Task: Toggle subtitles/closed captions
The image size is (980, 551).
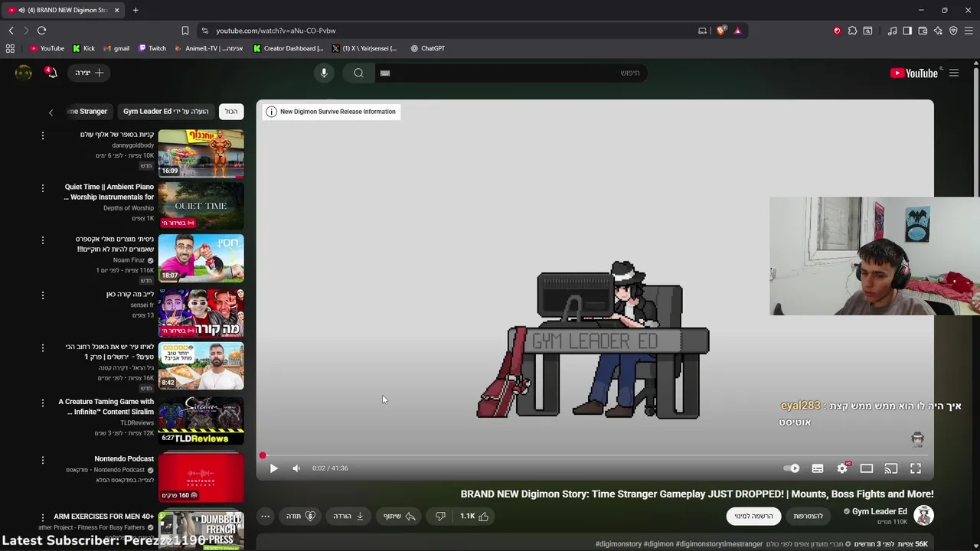Action: pos(818,468)
